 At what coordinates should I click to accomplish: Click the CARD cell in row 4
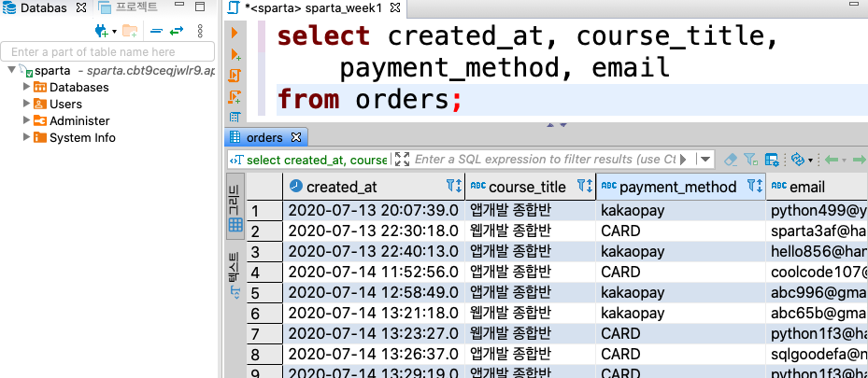(x=680, y=272)
